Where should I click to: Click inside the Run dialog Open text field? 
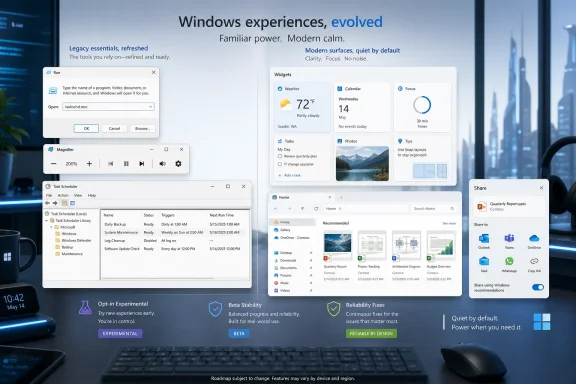[x=105, y=107]
